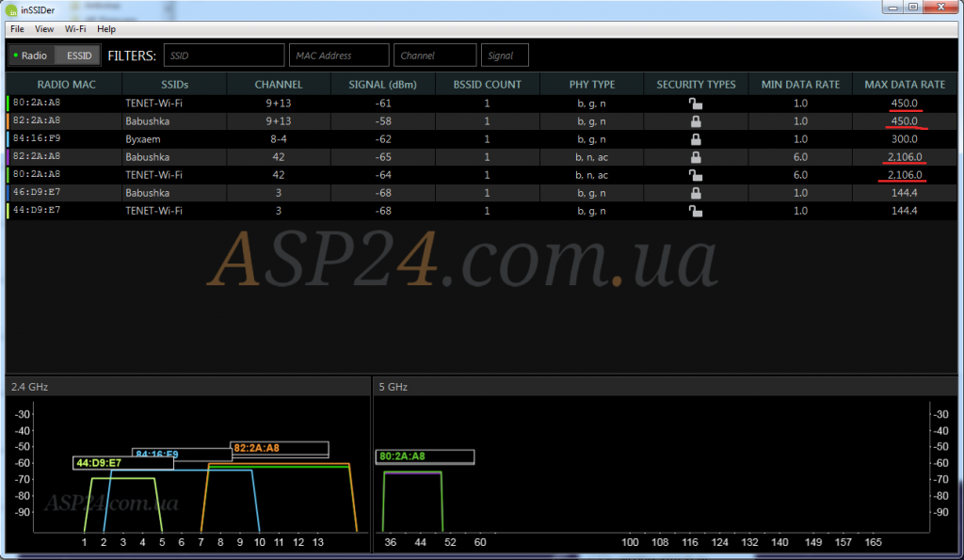964x560 pixels.
Task: Click the open padlock icon for TENET-Wi-Fi channel 9+13
Action: click(696, 104)
